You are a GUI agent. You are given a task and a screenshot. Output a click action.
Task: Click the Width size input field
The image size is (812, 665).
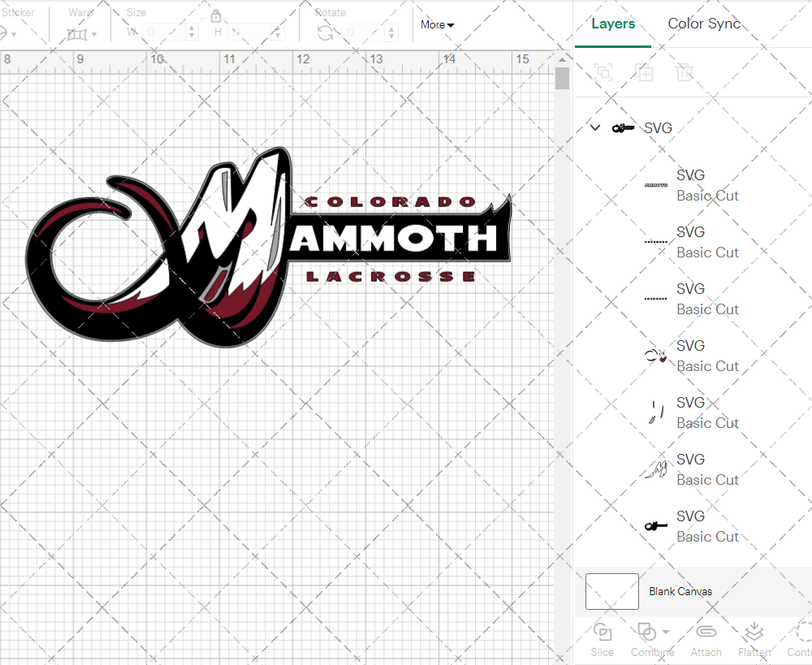pyautogui.click(x=165, y=32)
